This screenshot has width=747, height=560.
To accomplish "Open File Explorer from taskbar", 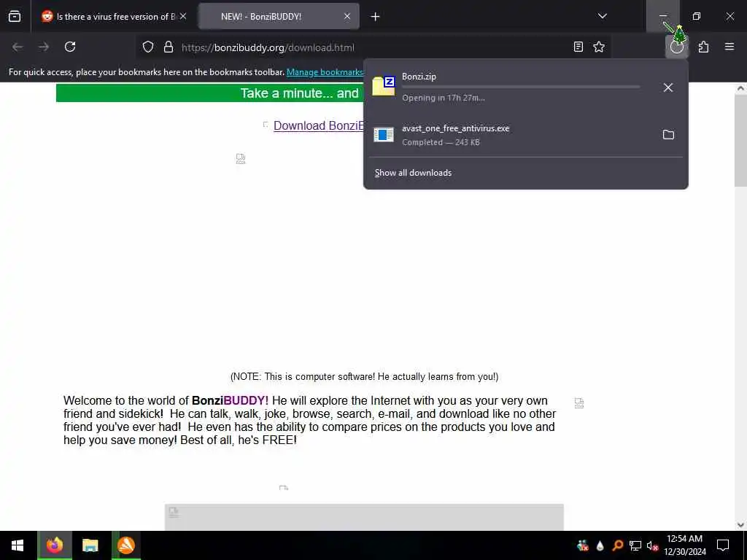I will 90,545.
